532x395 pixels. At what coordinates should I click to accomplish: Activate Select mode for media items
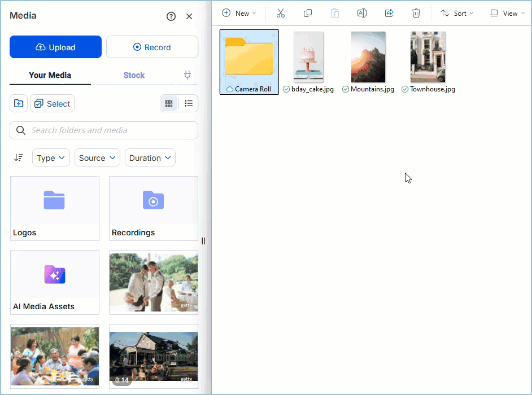(x=52, y=103)
